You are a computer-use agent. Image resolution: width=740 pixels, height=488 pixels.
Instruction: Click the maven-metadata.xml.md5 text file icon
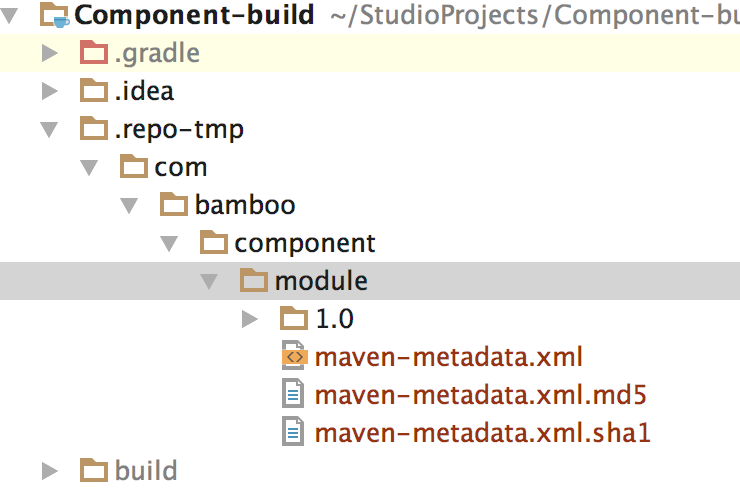click(x=294, y=394)
